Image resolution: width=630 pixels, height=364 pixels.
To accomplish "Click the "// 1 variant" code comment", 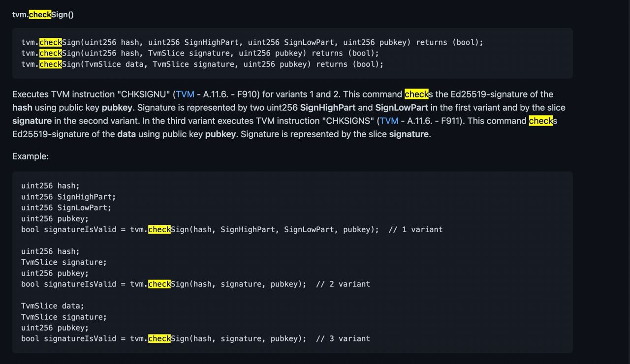I will point(415,230).
